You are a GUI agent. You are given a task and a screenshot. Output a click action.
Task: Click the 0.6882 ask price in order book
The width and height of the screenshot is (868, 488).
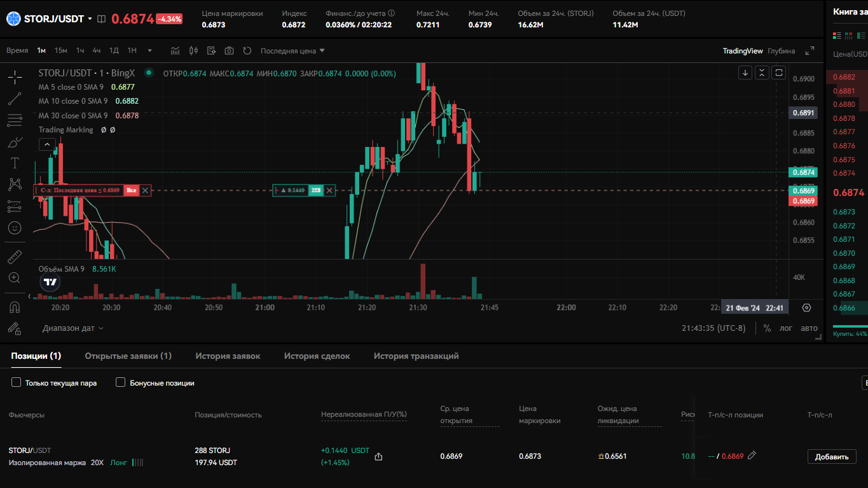[x=844, y=77]
